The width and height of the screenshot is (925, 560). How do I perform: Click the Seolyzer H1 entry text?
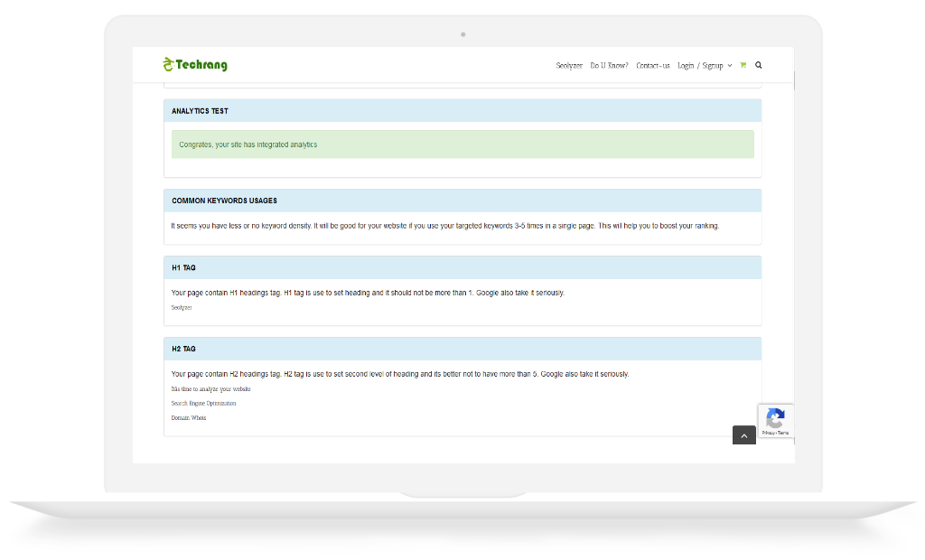pos(182,307)
